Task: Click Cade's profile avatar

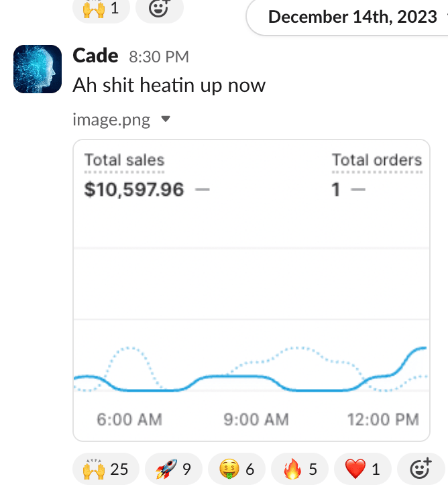Action: 38,69
